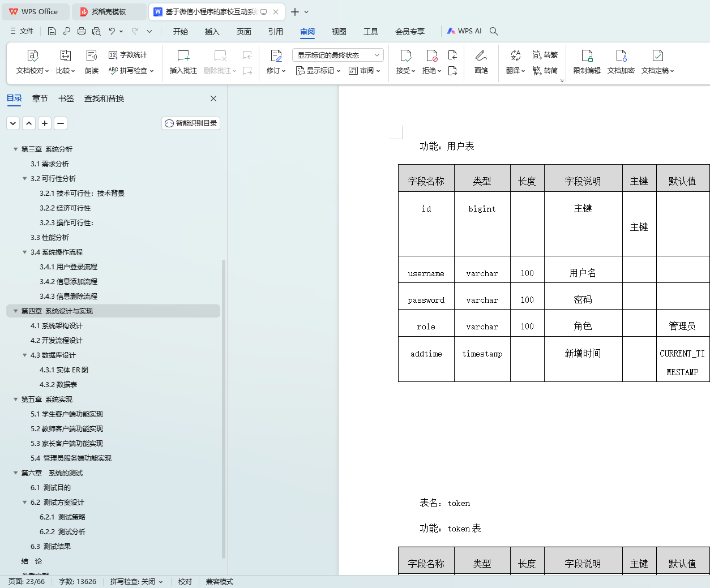Collapse 6.2 测试方案设计 node
Screen dimensions: 710x588
24,503
